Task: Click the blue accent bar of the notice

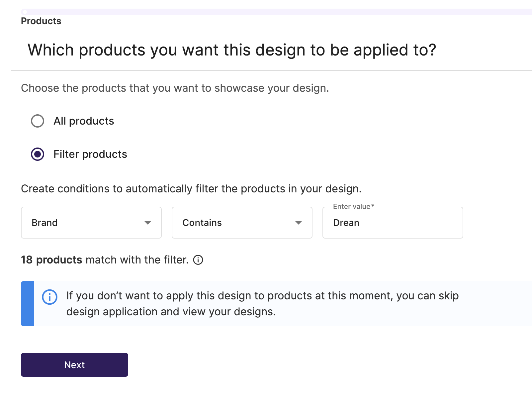Action: [27, 304]
